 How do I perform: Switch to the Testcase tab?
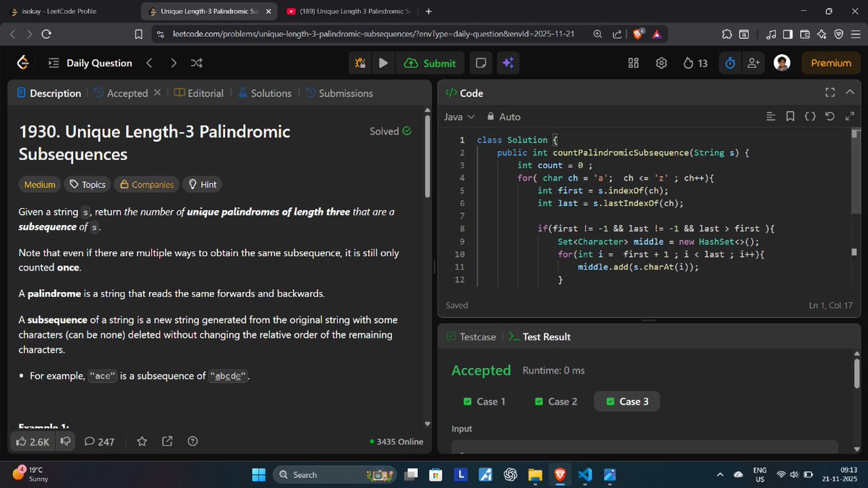472,336
